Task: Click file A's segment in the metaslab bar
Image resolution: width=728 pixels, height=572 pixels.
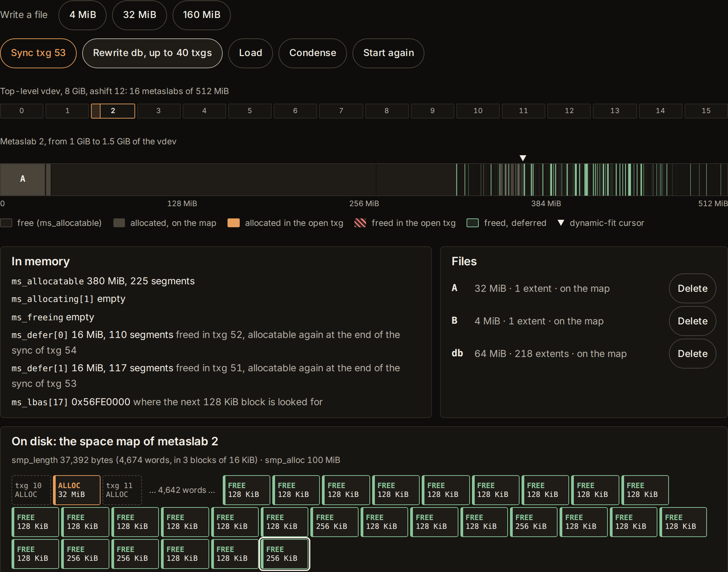Action: pos(23,179)
